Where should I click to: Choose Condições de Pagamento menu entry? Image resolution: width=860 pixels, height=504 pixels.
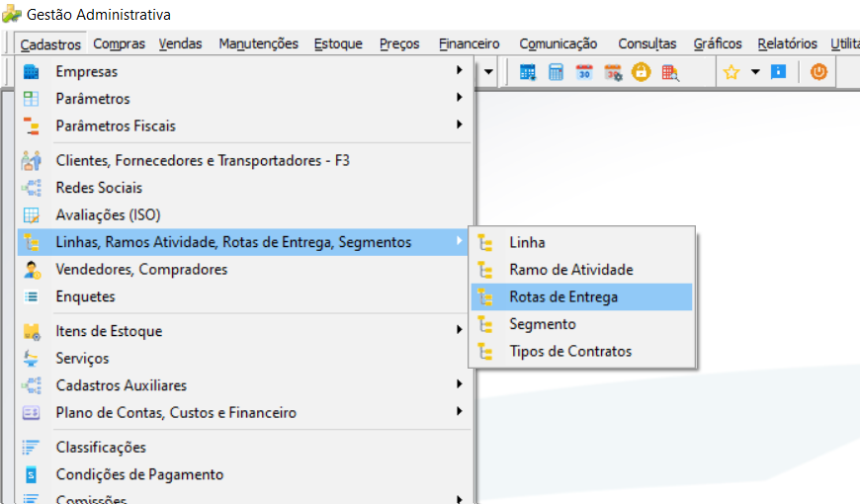coord(244,474)
